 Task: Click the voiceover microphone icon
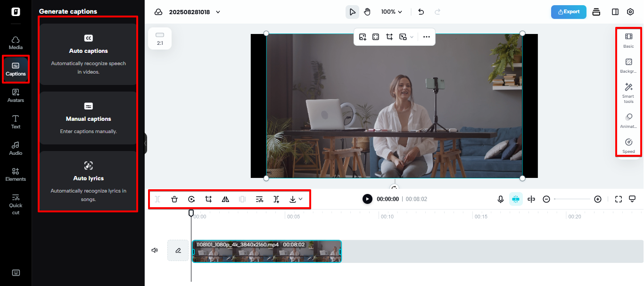[x=500, y=199]
